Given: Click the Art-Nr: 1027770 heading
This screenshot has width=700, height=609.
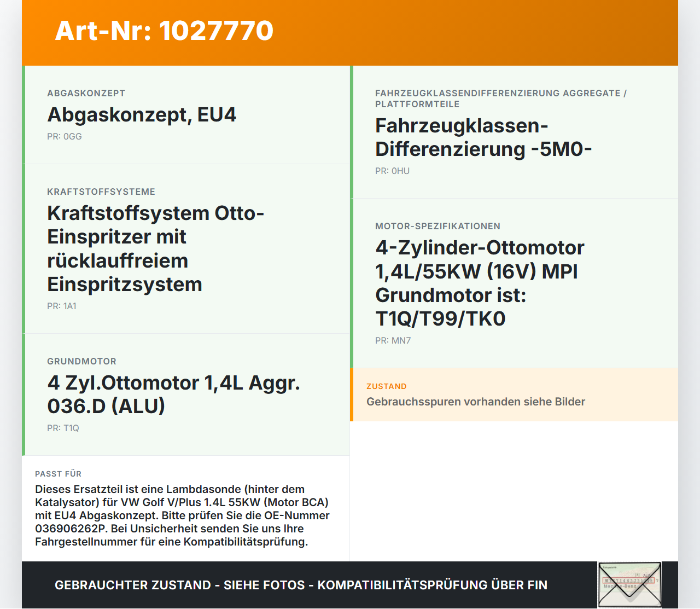Looking at the screenshot, I should click(x=164, y=31).
